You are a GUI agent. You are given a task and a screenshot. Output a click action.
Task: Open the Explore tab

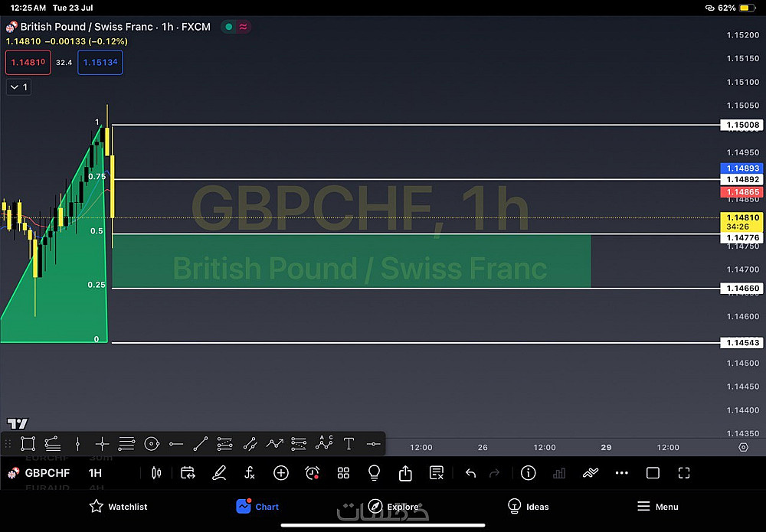tap(393, 507)
